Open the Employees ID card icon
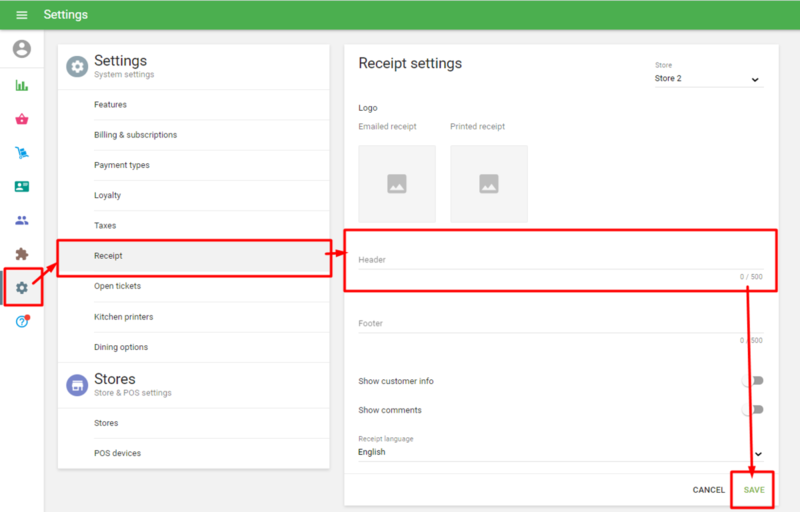Screen dimensions: 800x512 [x=22, y=187]
